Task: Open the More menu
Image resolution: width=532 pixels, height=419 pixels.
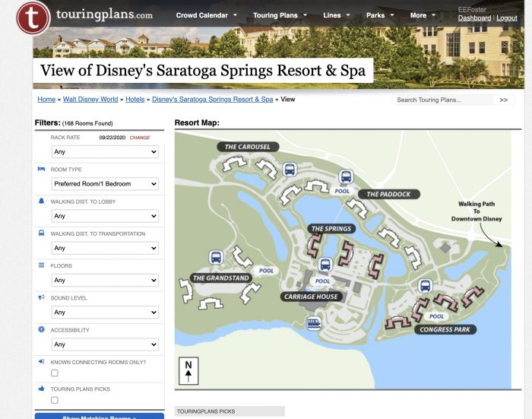Action: click(423, 15)
